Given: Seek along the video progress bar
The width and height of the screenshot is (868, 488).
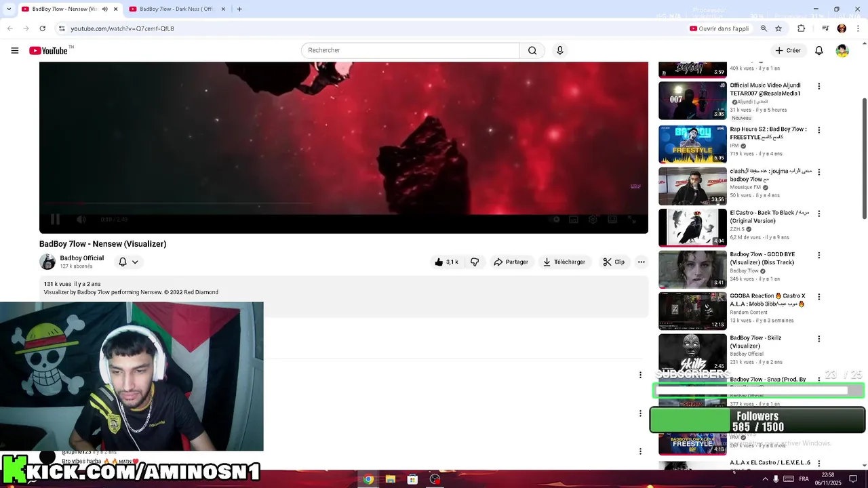Looking at the screenshot, I should [x=343, y=203].
